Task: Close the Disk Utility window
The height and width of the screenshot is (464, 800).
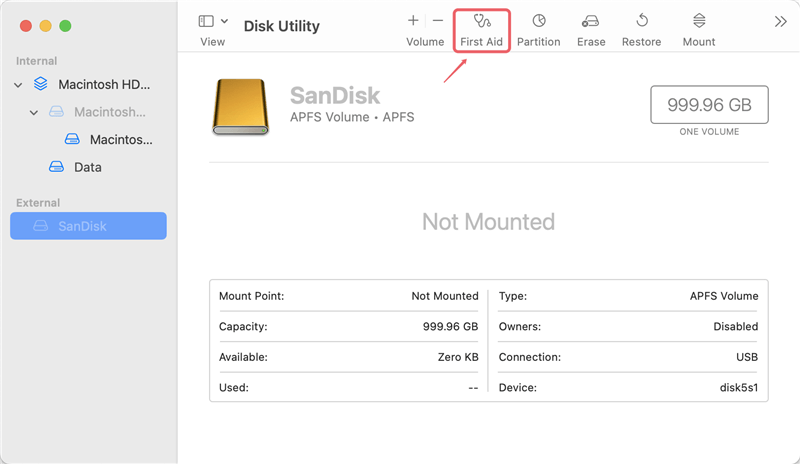Action: pos(26,26)
